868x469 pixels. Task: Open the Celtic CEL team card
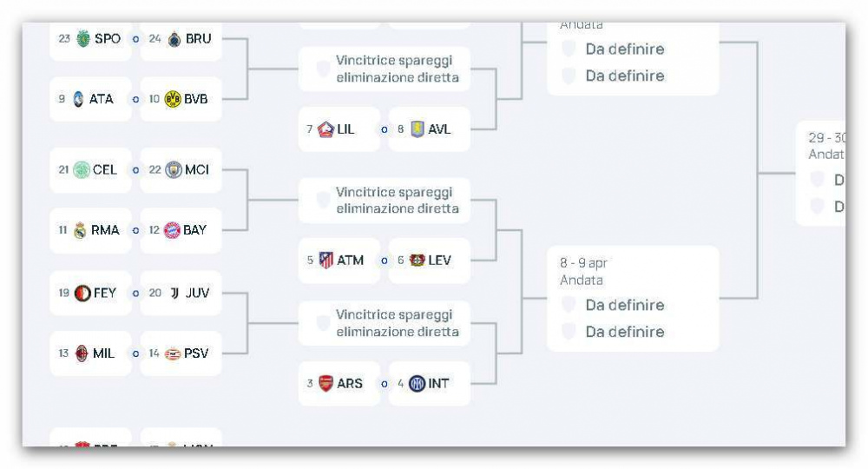click(x=91, y=170)
